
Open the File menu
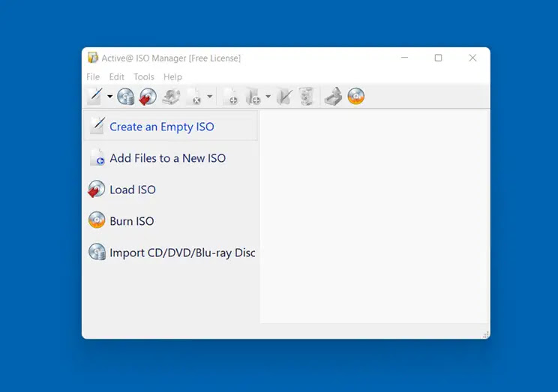click(93, 77)
